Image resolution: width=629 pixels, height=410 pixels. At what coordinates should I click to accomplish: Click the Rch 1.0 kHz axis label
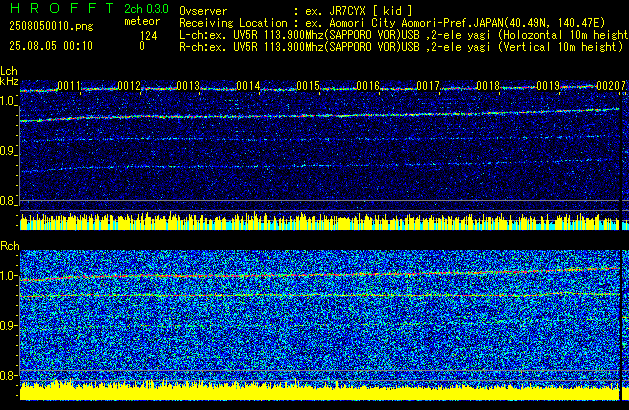point(8,276)
